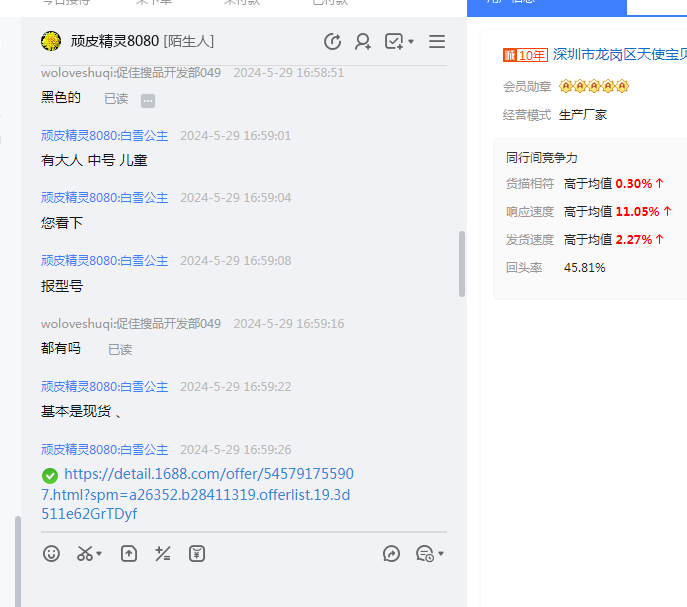
Task: Open the emoji picker in chat toolbar
Action: point(51,553)
